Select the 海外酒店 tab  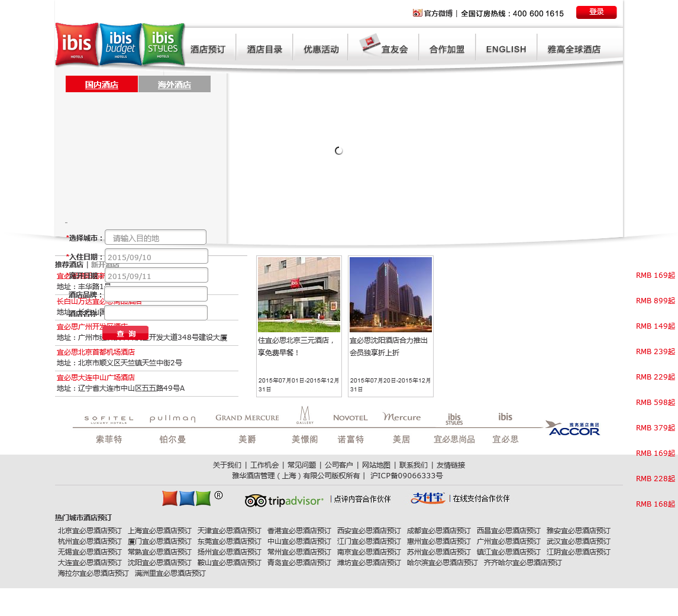(x=175, y=84)
